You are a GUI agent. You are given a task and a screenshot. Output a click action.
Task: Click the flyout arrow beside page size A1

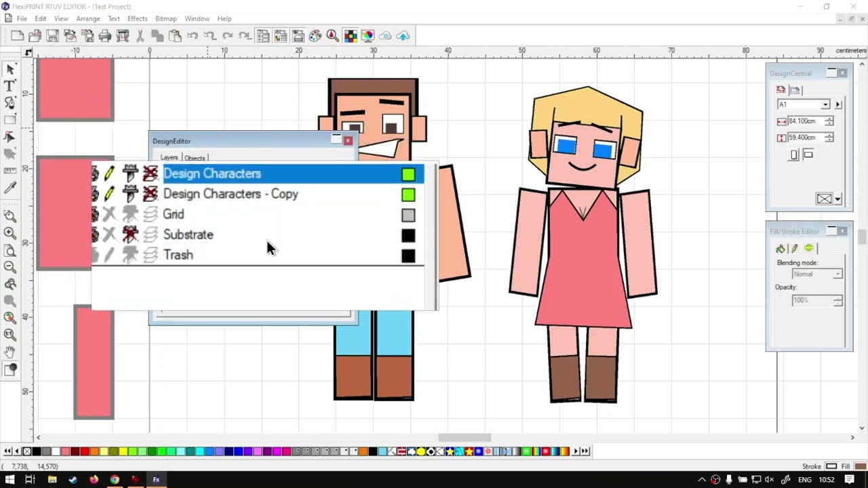pyautogui.click(x=838, y=104)
